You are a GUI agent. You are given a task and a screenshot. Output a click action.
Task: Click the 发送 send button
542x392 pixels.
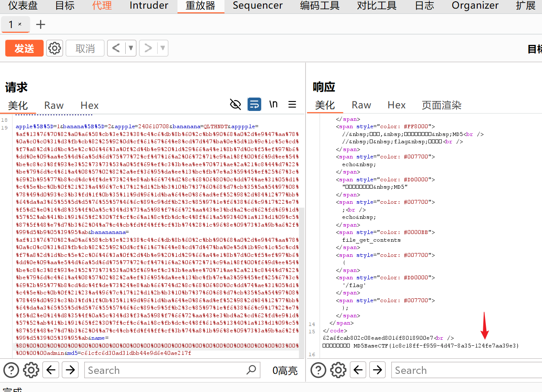coord(24,48)
